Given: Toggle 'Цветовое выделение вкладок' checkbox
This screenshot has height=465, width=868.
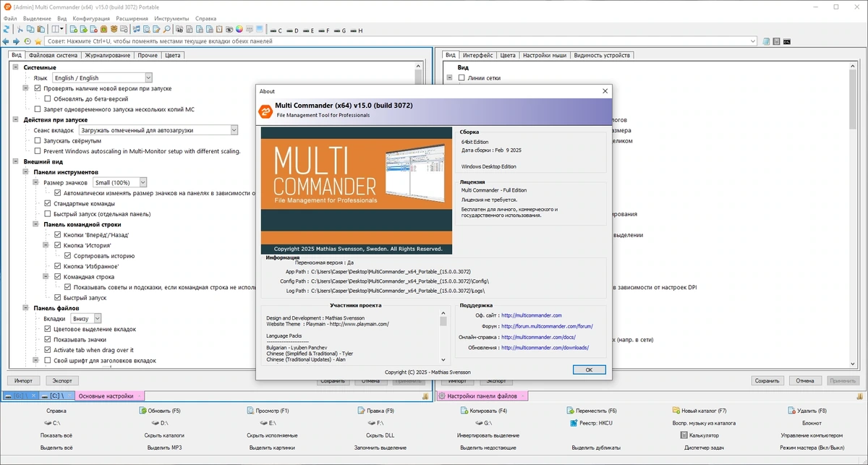Looking at the screenshot, I should (x=48, y=329).
